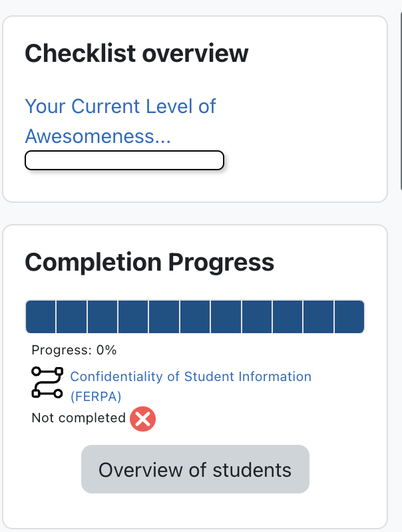Image resolution: width=402 pixels, height=532 pixels.
Task: Open the Overview of students button
Action: pyautogui.click(x=195, y=469)
